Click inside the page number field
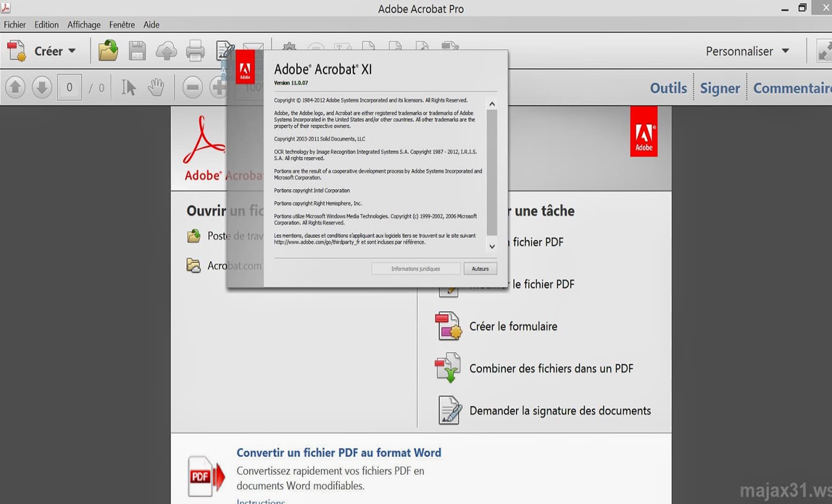The image size is (832, 504). click(69, 87)
